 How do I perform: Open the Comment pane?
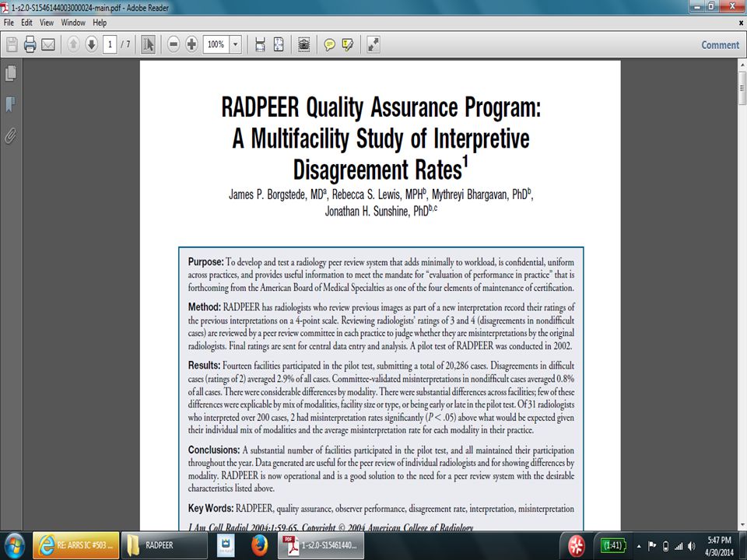point(720,45)
